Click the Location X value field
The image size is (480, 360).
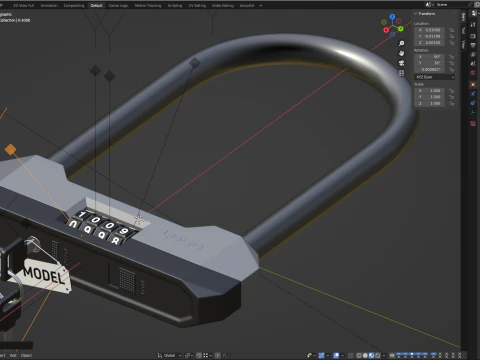430,30
